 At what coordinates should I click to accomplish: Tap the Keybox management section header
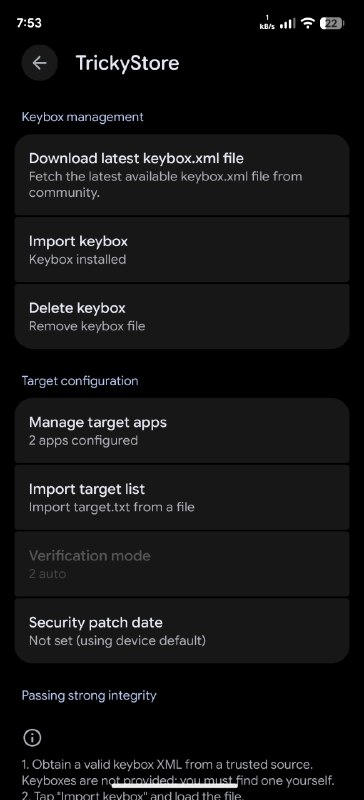pos(82,117)
